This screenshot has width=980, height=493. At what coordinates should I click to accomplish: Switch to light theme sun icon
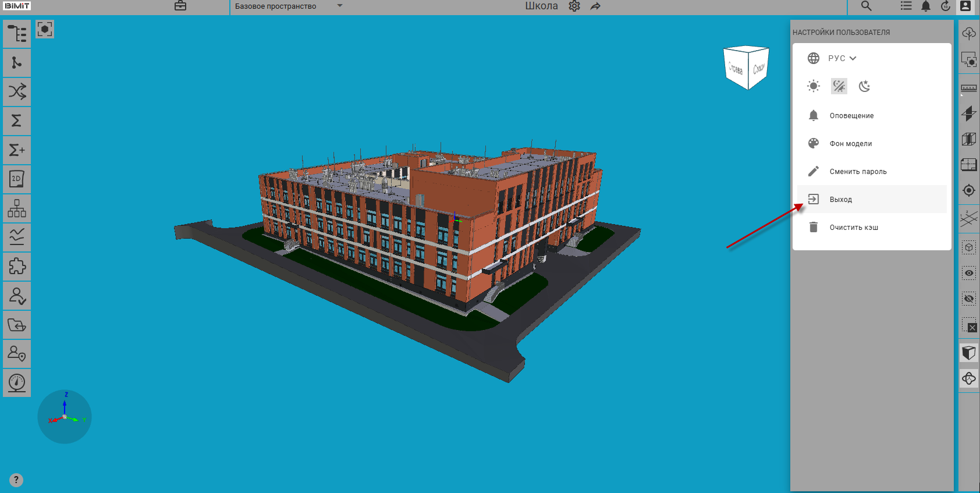tap(814, 86)
